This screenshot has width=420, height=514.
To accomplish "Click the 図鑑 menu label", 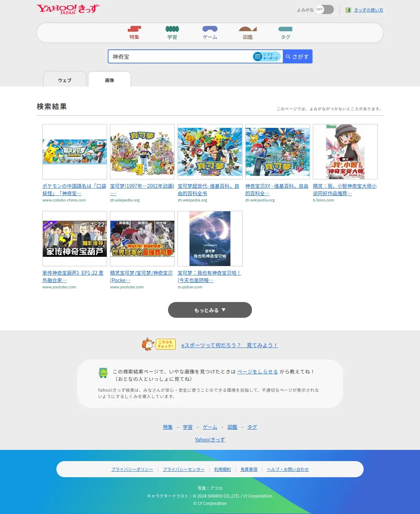I will pos(248,37).
